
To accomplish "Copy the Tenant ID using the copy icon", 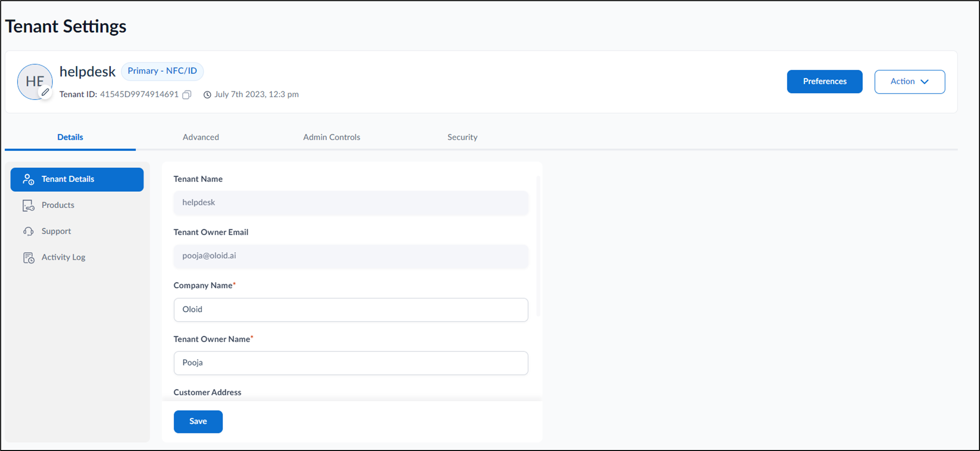I will pos(187,95).
